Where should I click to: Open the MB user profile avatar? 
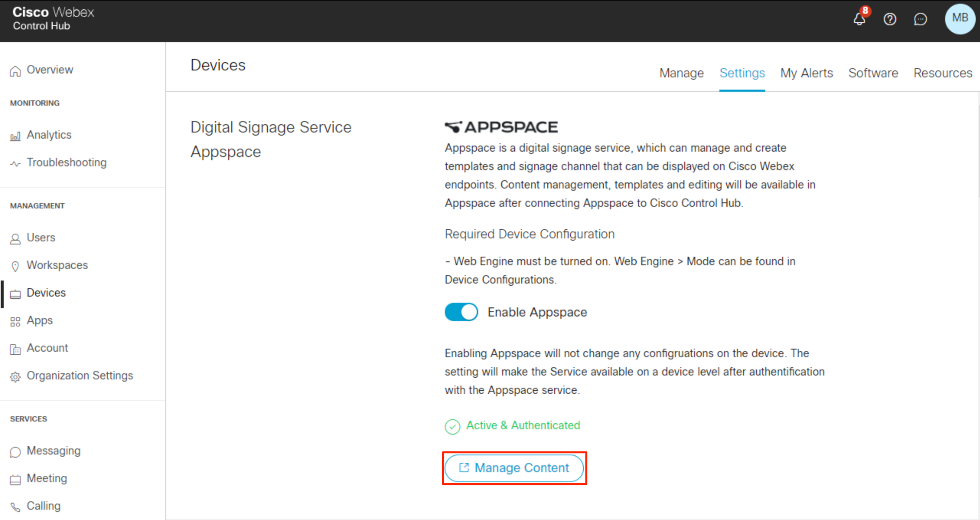point(960,19)
